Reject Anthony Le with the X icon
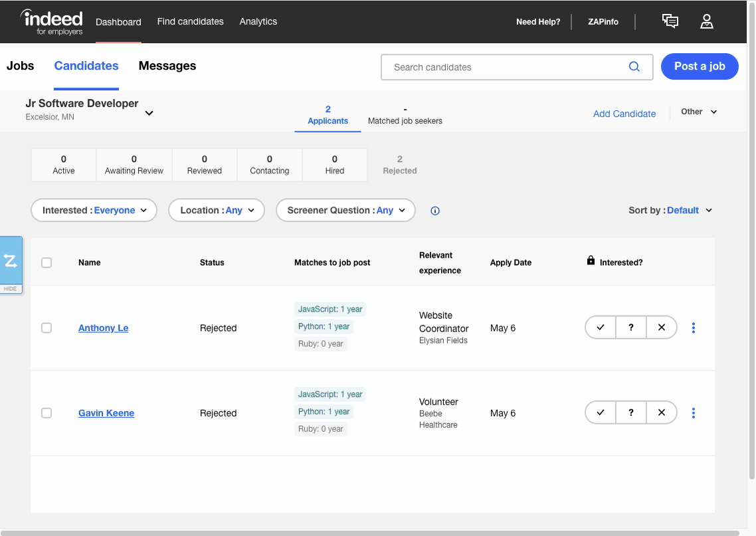This screenshot has height=536, width=756. coord(662,327)
